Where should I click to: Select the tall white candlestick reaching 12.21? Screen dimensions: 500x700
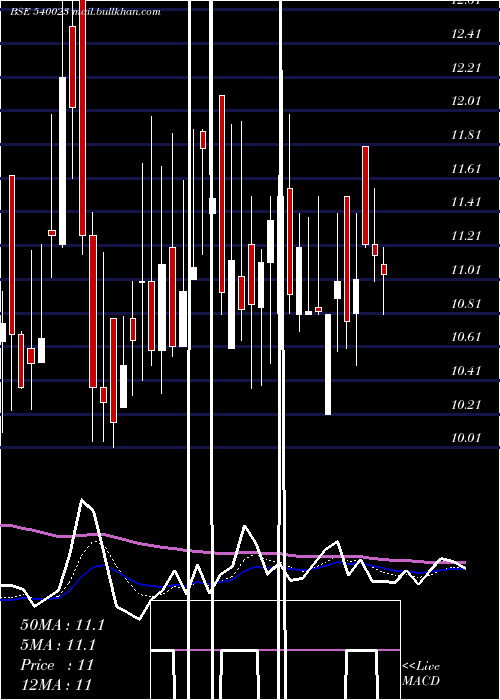coord(62,161)
